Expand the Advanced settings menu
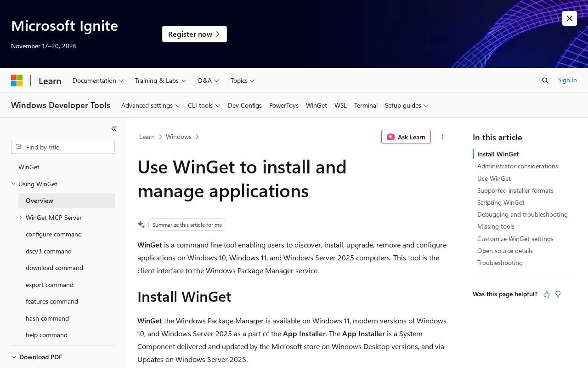Image resolution: width=588 pixels, height=368 pixels. [x=151, y=105]
